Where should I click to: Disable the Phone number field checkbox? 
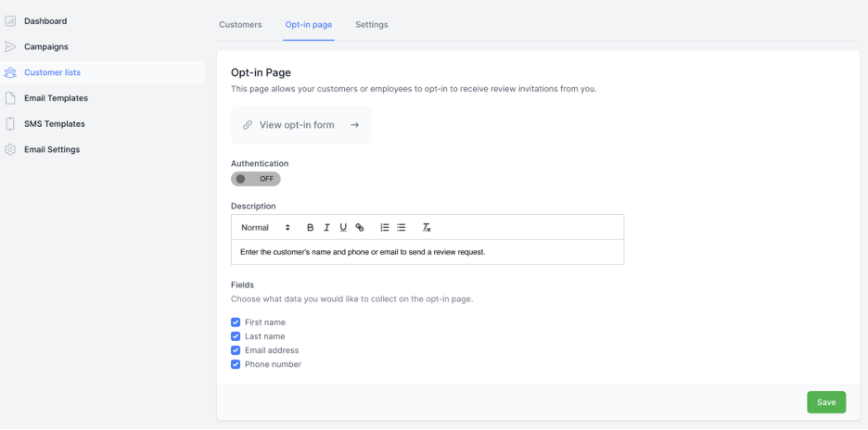[236, 364]
